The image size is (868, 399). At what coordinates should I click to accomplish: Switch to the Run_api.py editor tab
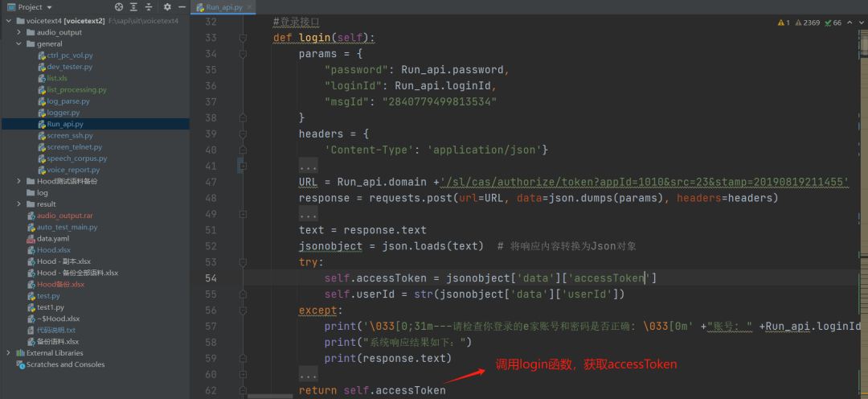point(223,8)
